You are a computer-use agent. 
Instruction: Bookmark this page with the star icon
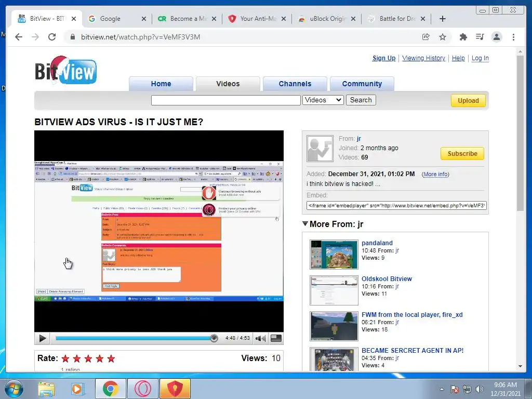[443, 37]
